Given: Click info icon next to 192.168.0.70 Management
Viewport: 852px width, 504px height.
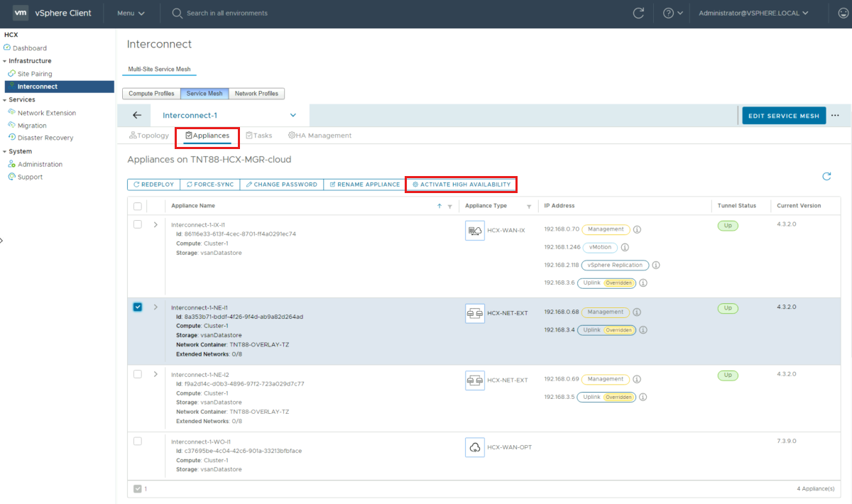Looking at the screenshot, I should tap(637, 230).
